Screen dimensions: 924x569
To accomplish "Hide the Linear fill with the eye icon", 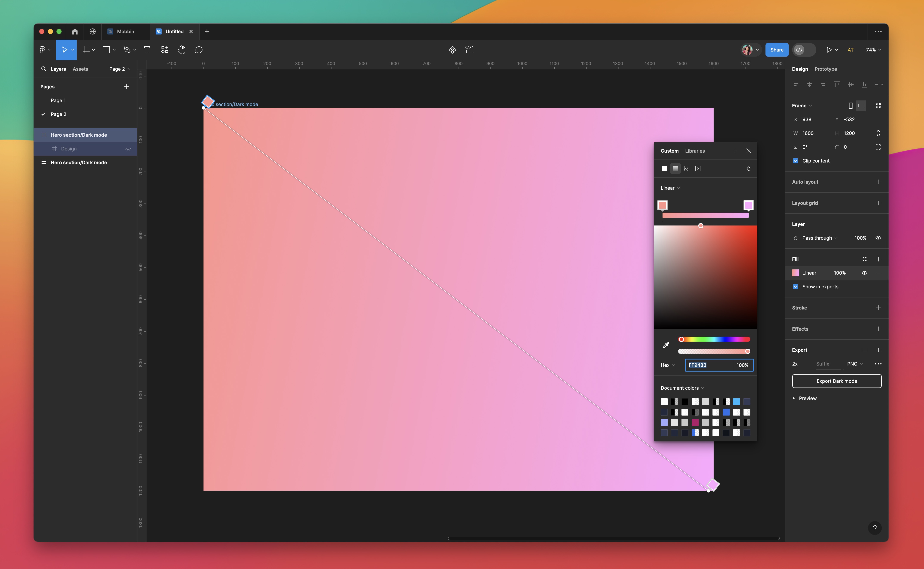I will 864,272.
